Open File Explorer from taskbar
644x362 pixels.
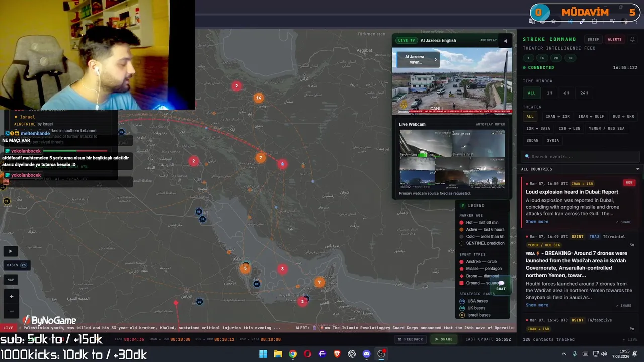278,354
